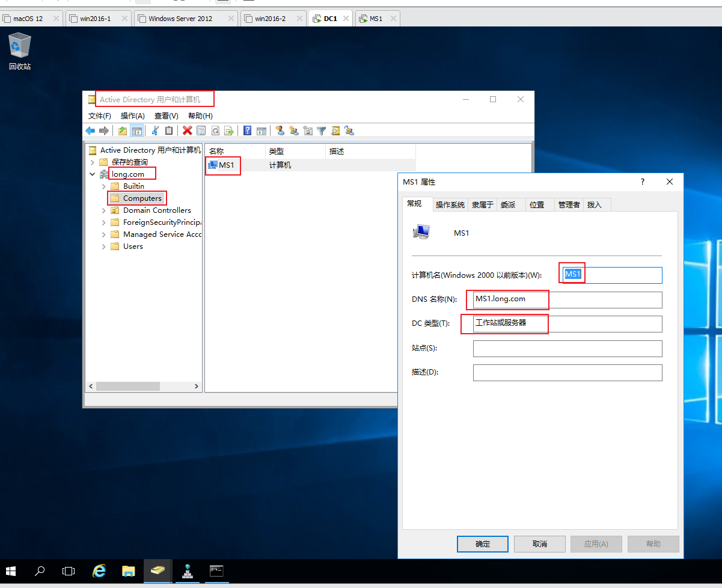Expand the Users folder node
Image resolution: width=722 pixels, height=588 pixels.
point(103,247)
